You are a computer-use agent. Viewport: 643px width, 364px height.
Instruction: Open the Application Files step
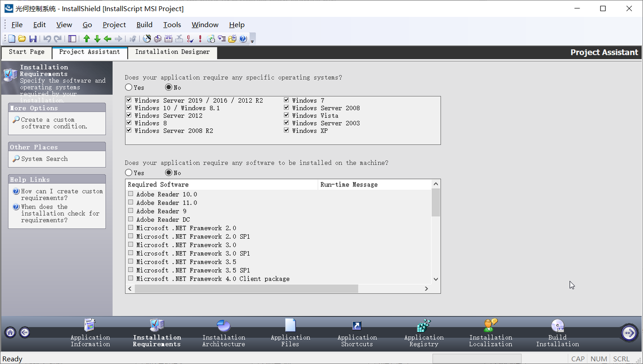tap(290, 333)
